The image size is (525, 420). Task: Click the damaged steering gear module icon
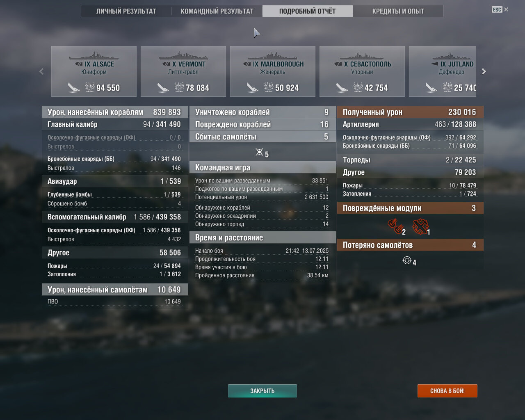click(x=420, y=226)
